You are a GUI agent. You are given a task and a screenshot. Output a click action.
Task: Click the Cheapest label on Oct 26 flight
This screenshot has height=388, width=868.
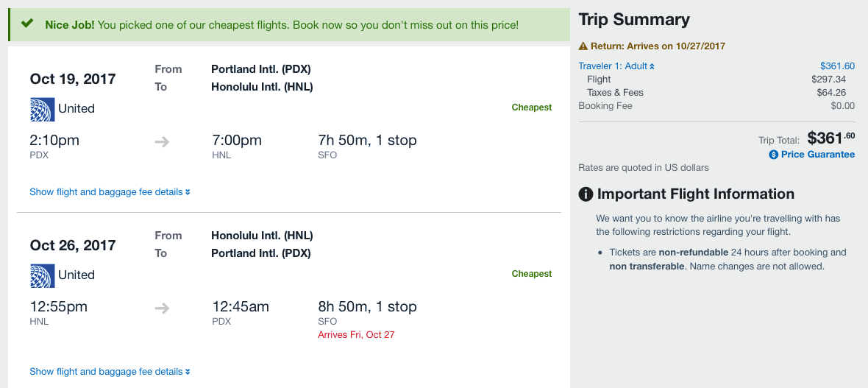(x=531, y=274)
